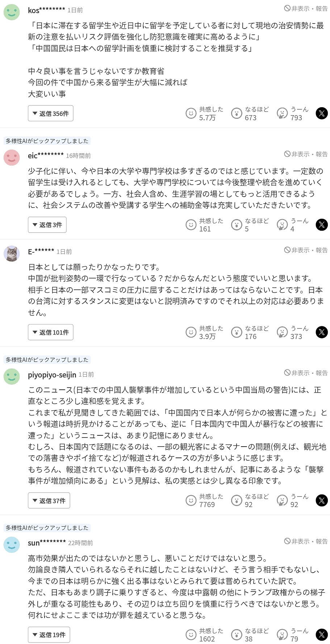330x644 pixels.
Task: Click blue smiley avatar of sun********
Action: [12, 544]
